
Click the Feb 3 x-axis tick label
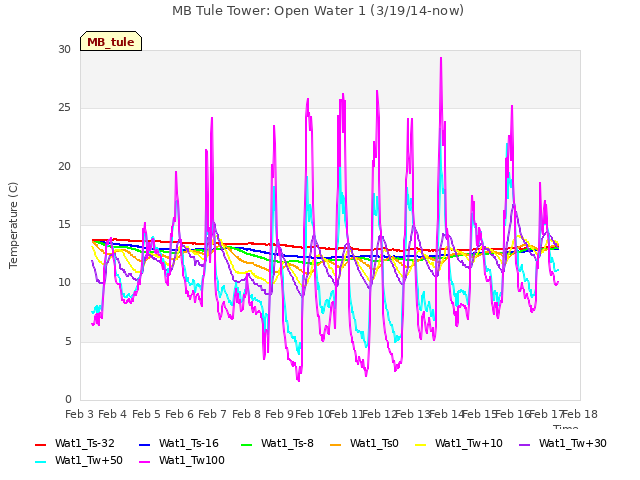coord(79,414)
